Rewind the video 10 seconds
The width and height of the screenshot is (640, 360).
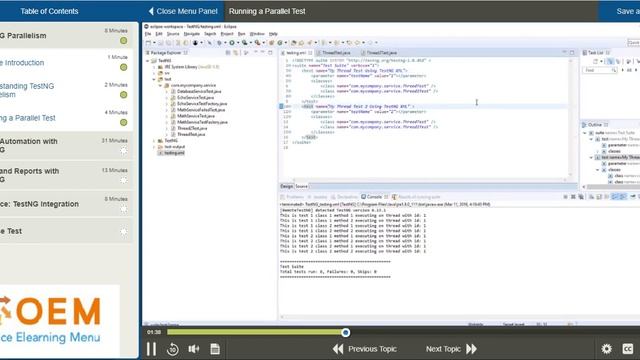(173, 349)
